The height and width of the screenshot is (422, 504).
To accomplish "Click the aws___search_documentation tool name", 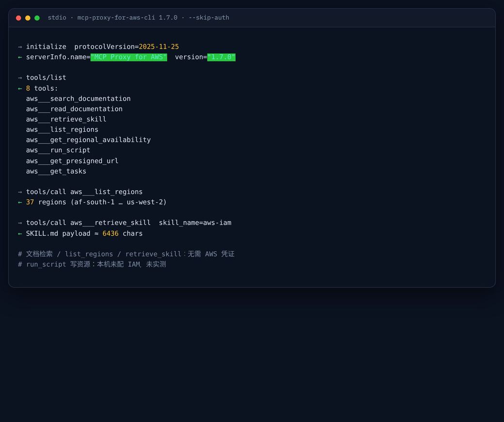I will (x=78, y=99).
